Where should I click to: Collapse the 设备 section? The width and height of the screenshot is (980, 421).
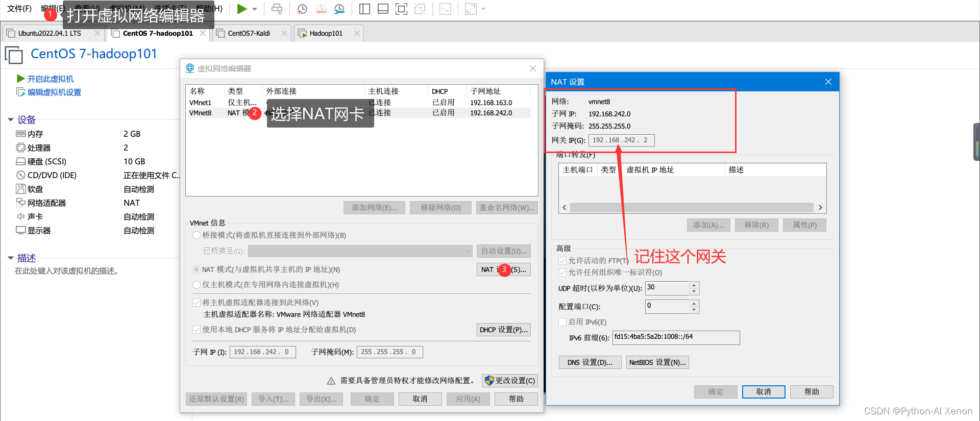click(x=11, y=120)
